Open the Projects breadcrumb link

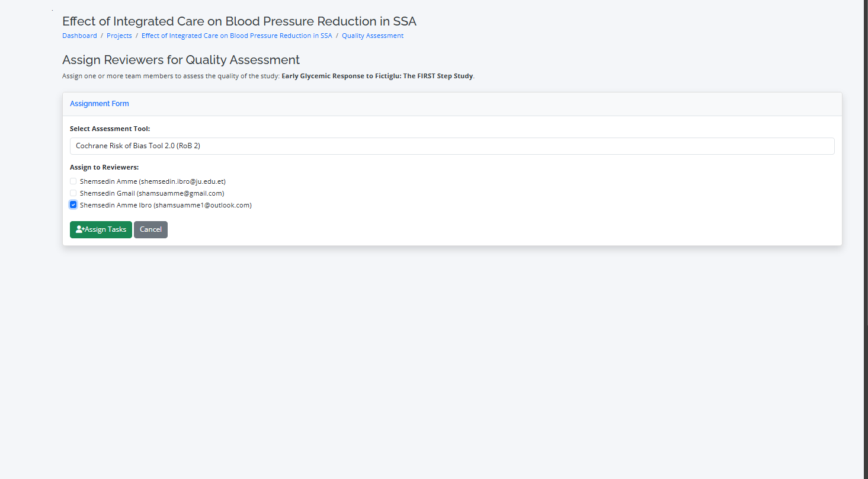(x=119, y=36)
